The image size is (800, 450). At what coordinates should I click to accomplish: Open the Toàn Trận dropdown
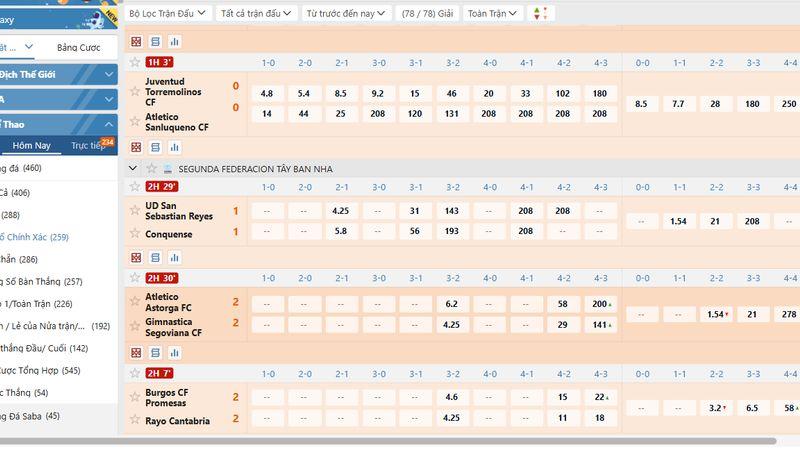click(493, 13)
